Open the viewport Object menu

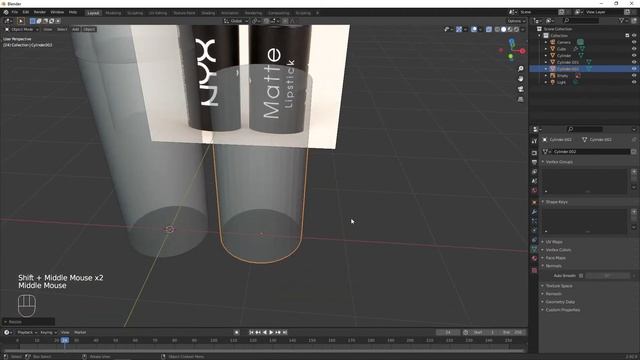point(89,29)
